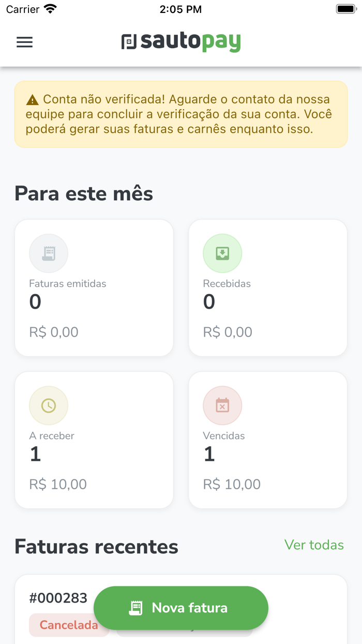Screen dimensions: 362x644
Task: Click the A receber clock icon
Action: (48, 405)
